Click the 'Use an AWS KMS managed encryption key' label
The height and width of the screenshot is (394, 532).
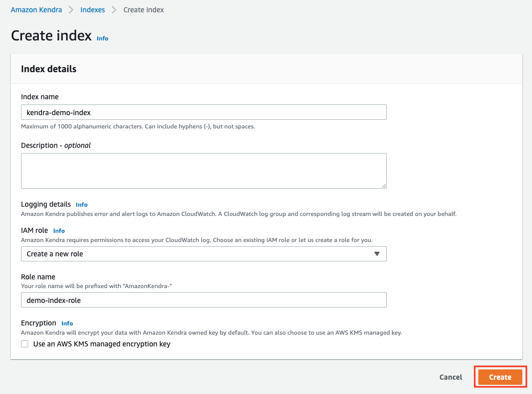point(102,344)
